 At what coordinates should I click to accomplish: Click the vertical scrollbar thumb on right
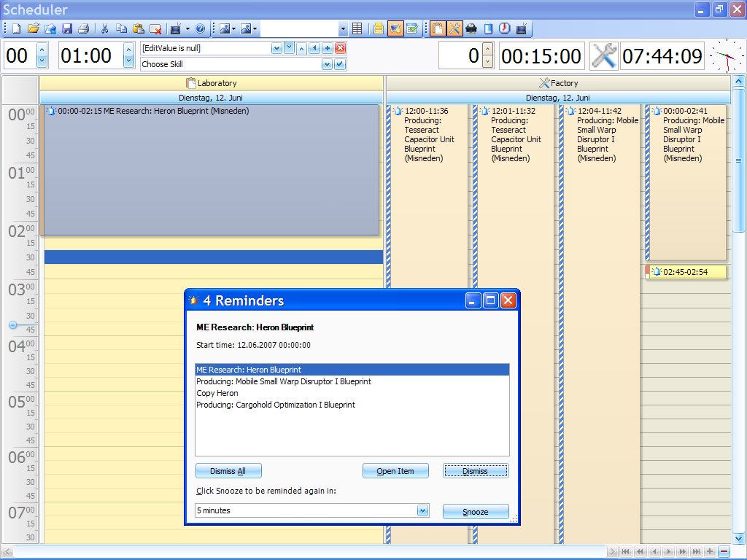(738, 160)
